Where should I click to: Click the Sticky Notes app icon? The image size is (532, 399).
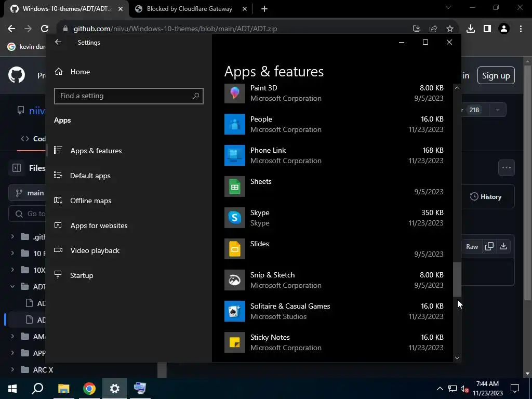click(x=234, y=342)
